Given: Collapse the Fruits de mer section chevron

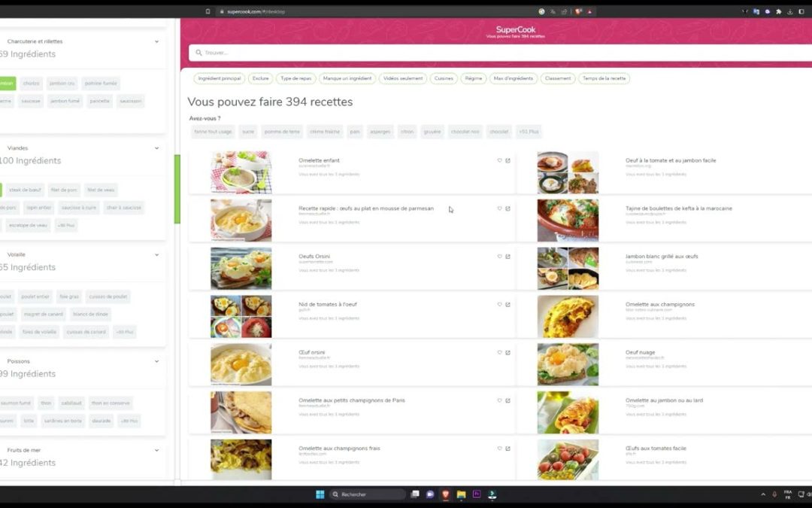Looking at the screenshot, I should click(156, 451).
